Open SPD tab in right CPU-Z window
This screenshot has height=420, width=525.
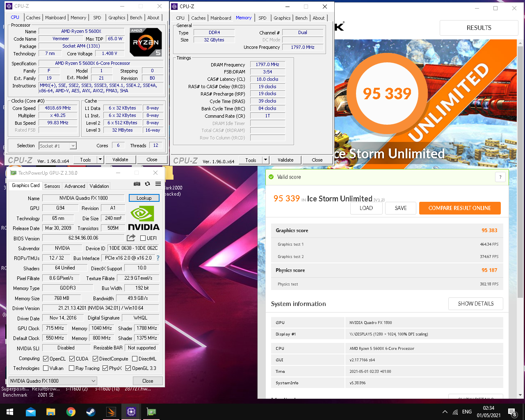[x=262, y=18]
